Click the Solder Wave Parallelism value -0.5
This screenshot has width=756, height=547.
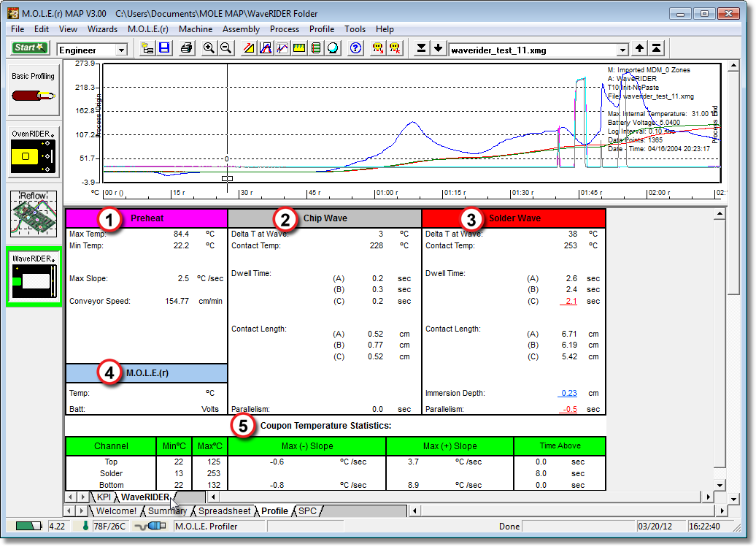coord(569,409)
